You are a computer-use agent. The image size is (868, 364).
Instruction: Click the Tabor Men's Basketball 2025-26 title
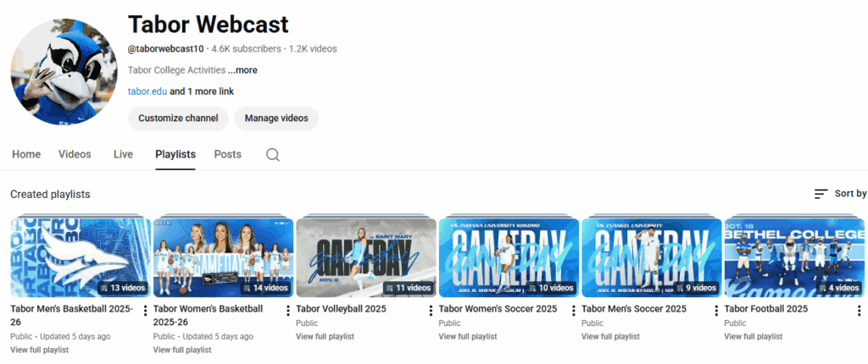(x=72, y=315)
